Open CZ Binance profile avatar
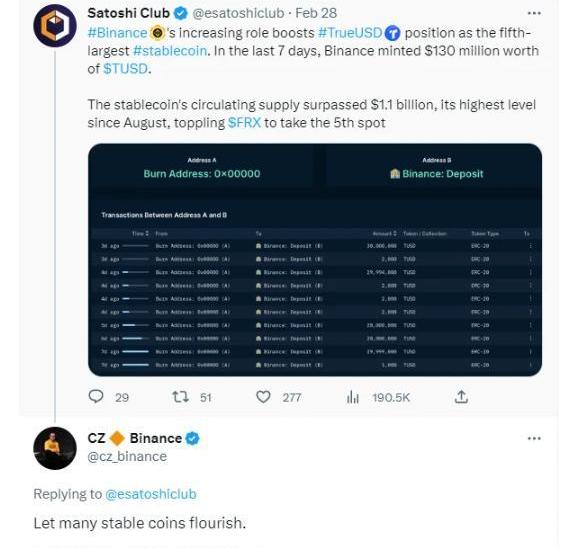The width and height of the screenshot is (580, 548). (x=55, y=448)
